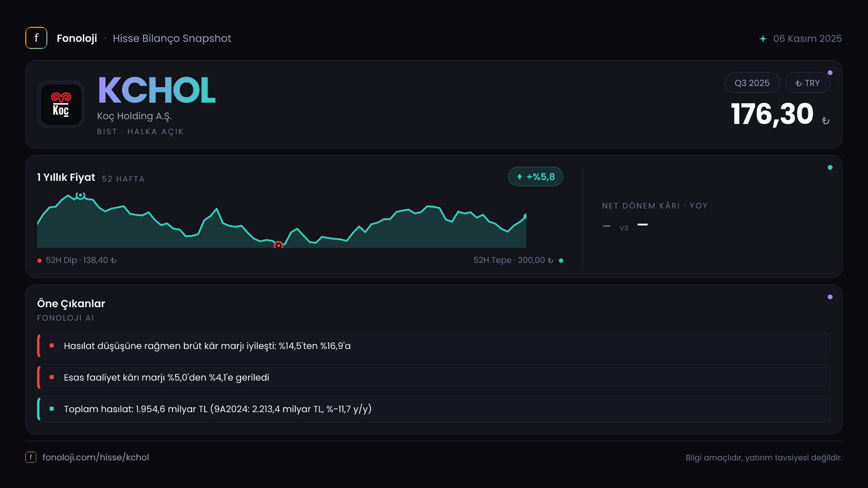The height and width of the screenshot is (488, 868).
Task: Click the Koç Holding company logo
Action: 61,104
